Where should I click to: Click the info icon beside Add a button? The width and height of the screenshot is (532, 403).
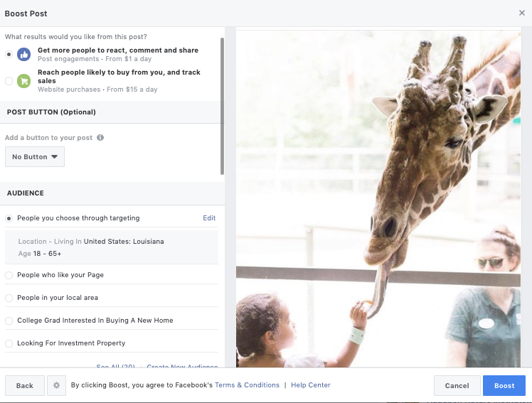click(100, 138)
